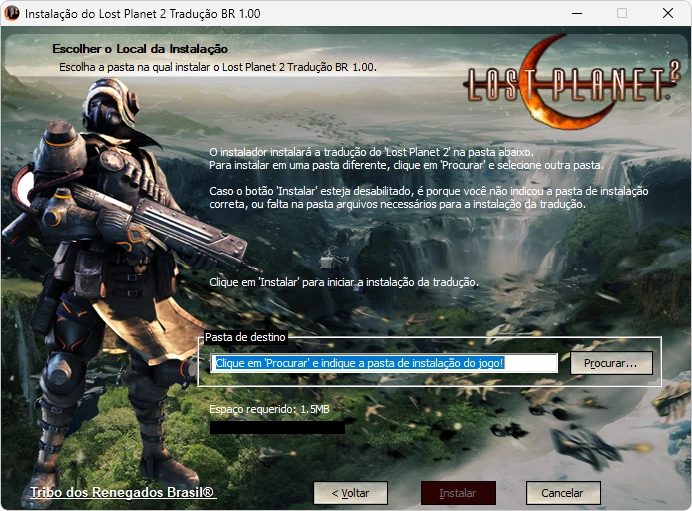Start installation with the Instalar button
The height and width of the screenshot is (511, 692).
tap(458, 493)
